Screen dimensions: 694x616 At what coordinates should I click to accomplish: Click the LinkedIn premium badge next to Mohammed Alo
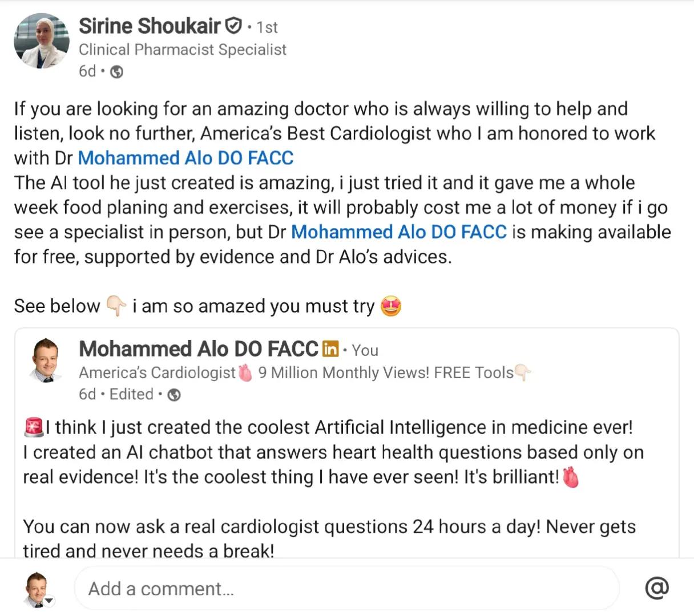click(x=330, y=348)
